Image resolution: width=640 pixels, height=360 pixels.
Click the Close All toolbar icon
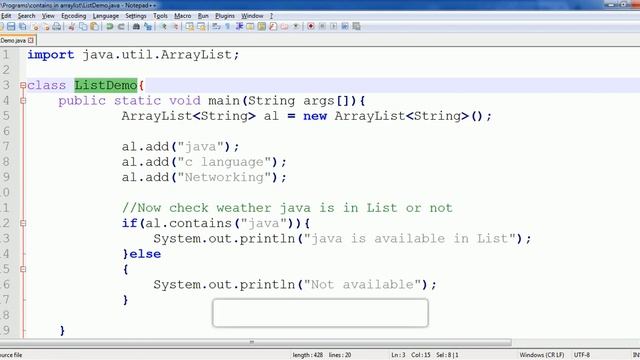[x=47, y=27]
